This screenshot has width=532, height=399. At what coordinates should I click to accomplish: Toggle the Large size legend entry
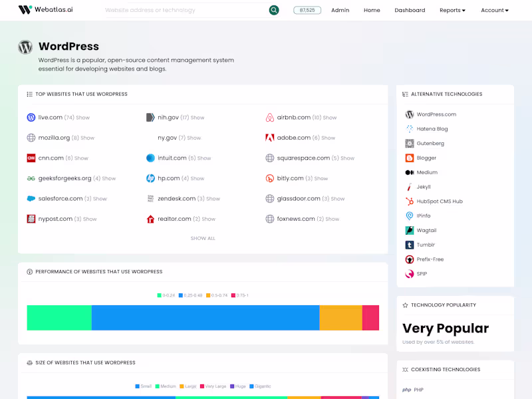pos(188,386)
